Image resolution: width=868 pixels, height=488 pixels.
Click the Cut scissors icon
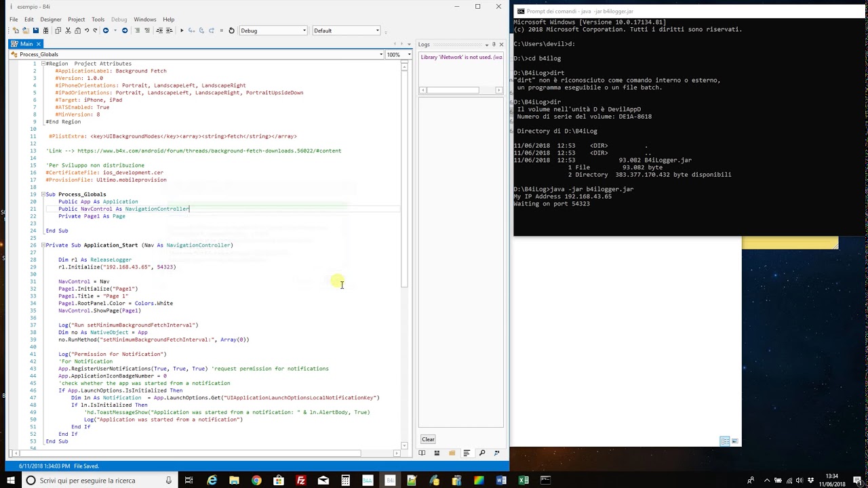(x=68, y=30)
